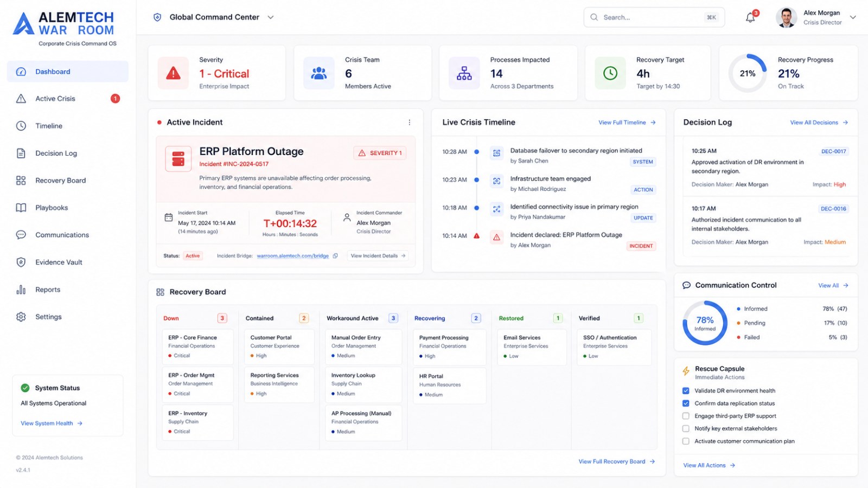Click View All Actions link
Screen dimensions: 868x488
click(709, 465)
